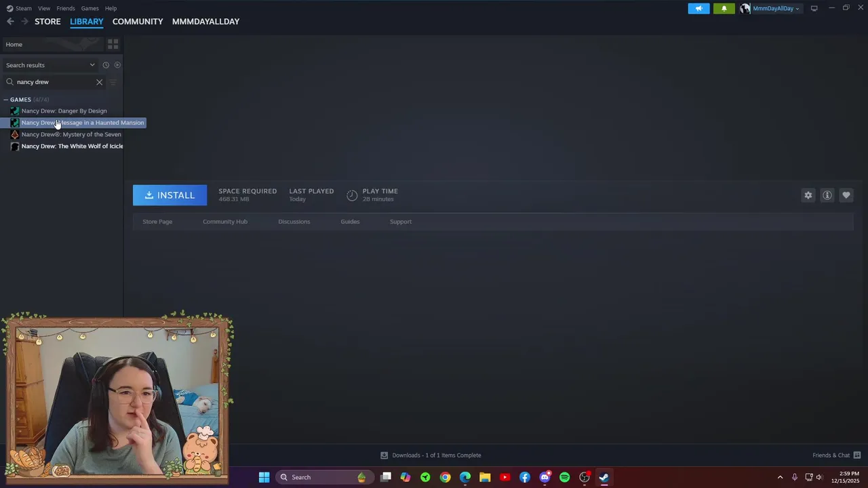Click the Danger By Design game icon
The height and width of the screenshot is (488, 868).
point(15,111)
